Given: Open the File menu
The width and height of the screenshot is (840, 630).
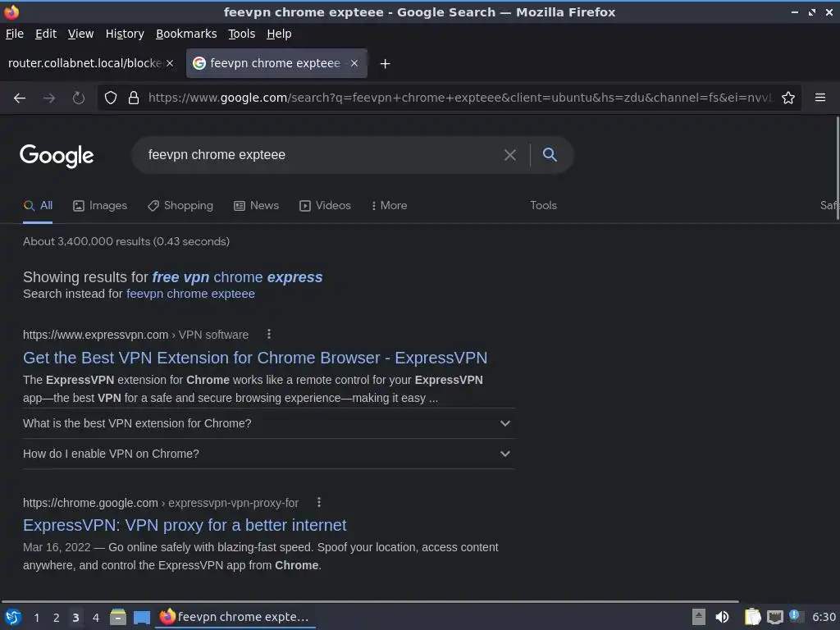Looking at the screenshot, I should pos(15,34).
